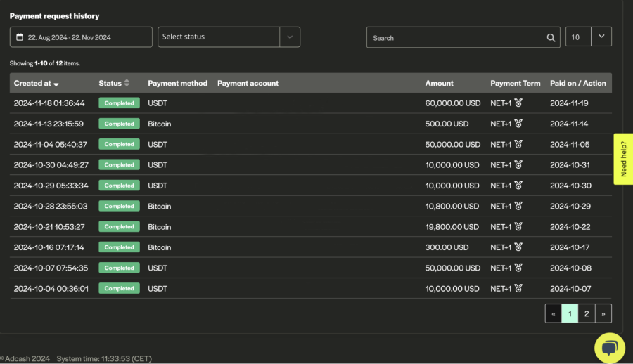Click the previous page arrow button

pos(553,313)
